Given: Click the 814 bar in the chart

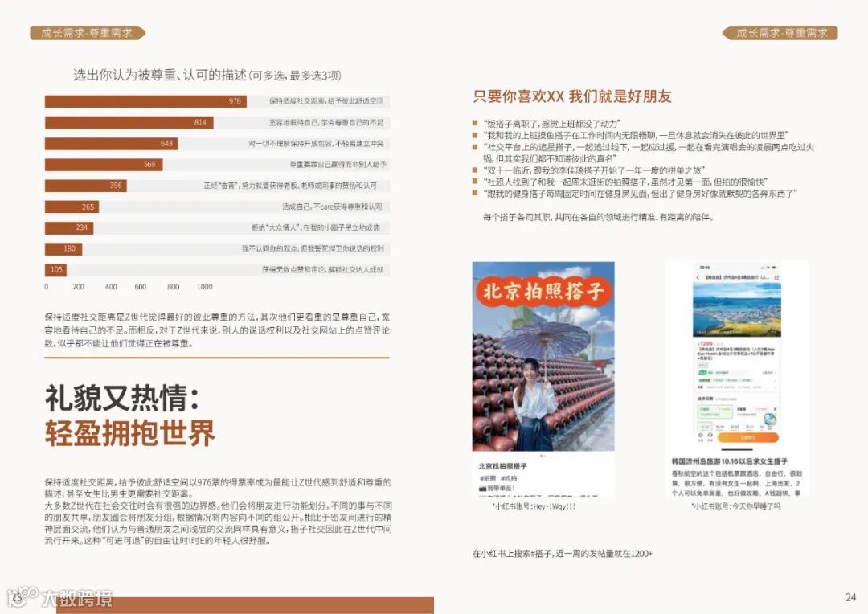Looking at the screenshot, I should [x=129, y=122].
